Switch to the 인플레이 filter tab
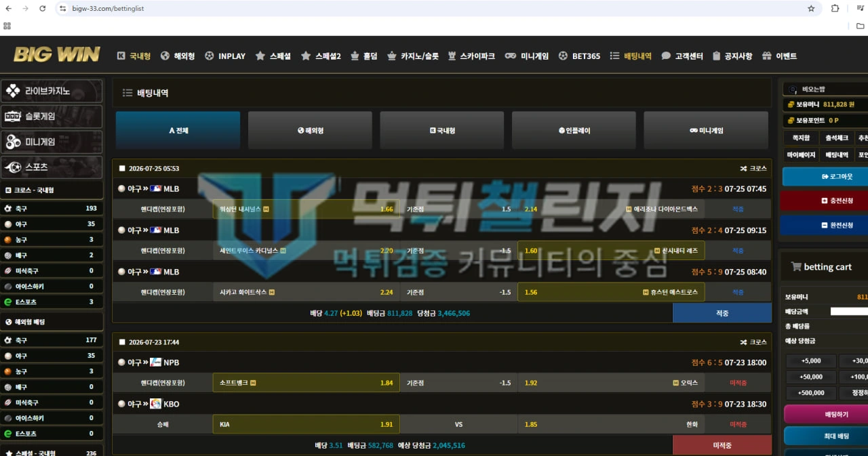 point(574,130)
